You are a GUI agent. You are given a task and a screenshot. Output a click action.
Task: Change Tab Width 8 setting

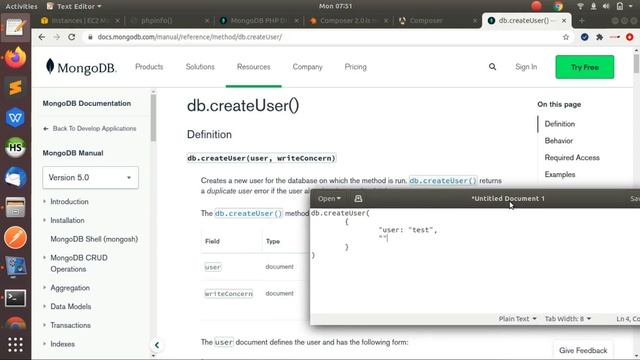(568, 319)
